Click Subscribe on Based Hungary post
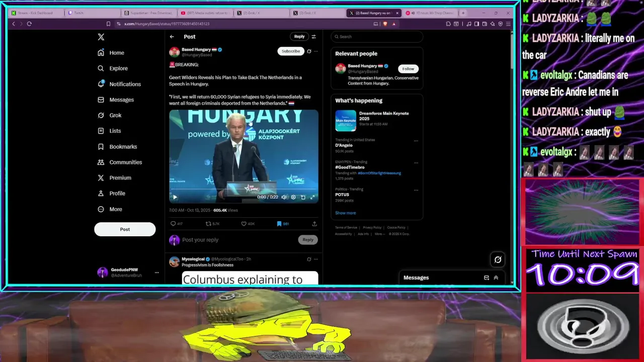Screen dimensions: 644x362 [x=290, y=51]
